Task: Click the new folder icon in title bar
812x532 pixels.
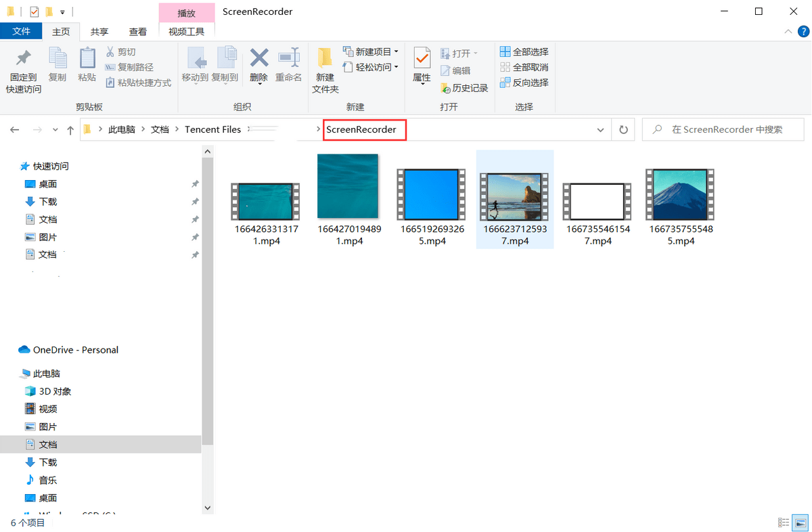Action: (x=49, y=12)
